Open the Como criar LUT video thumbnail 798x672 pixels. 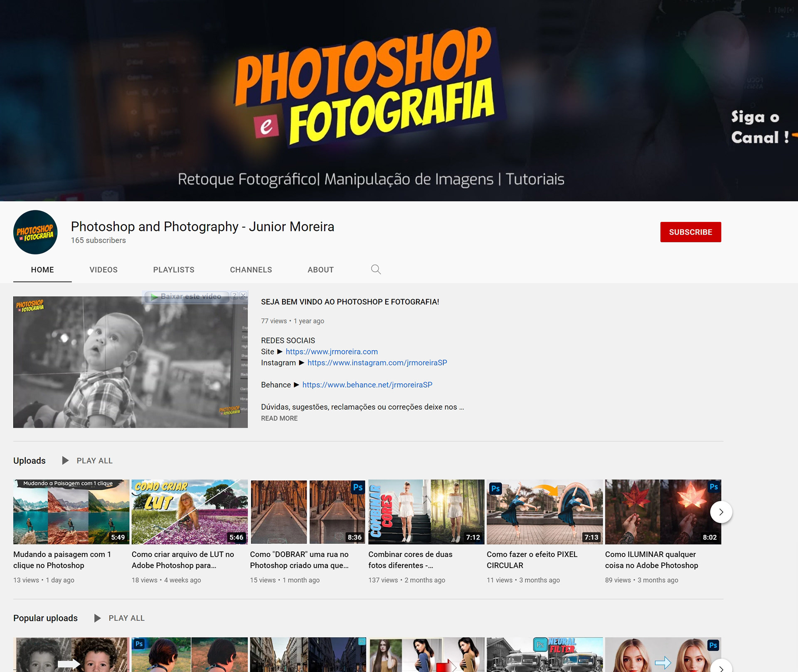click(x=190, y=512)
